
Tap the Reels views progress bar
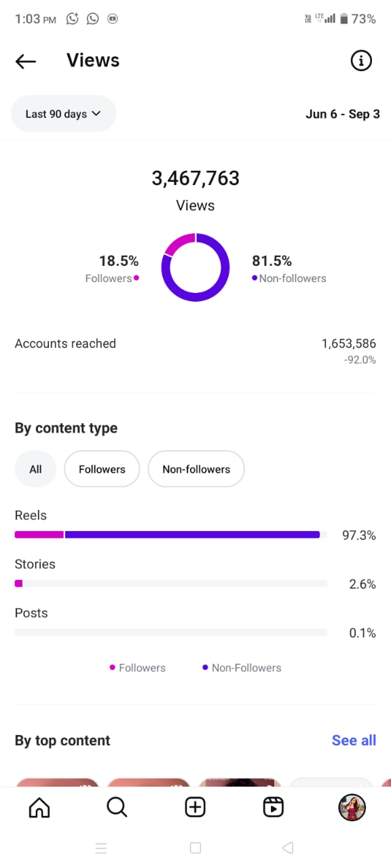(171, 535)
